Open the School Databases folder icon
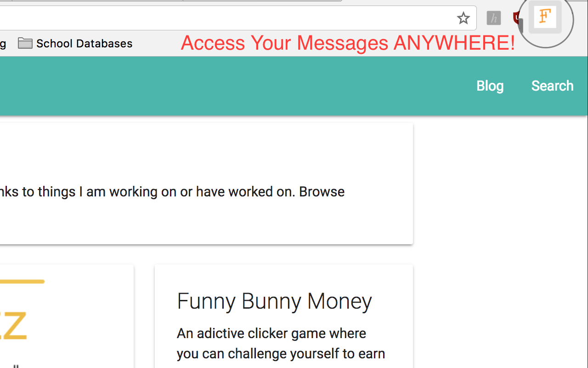 pos(25,43)
